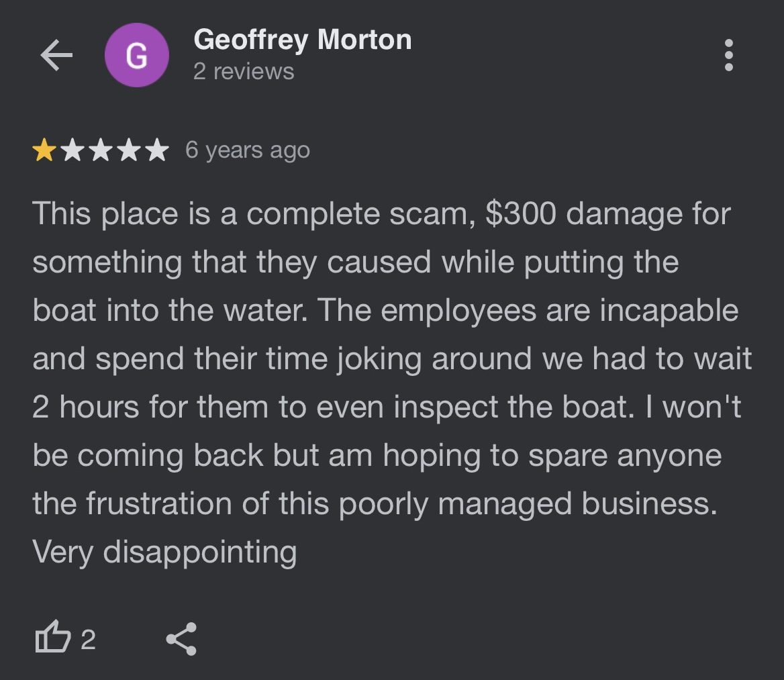This screenshot has height=680, width=784.
Task: Click the second gray rating star
Action: [73, 150]
